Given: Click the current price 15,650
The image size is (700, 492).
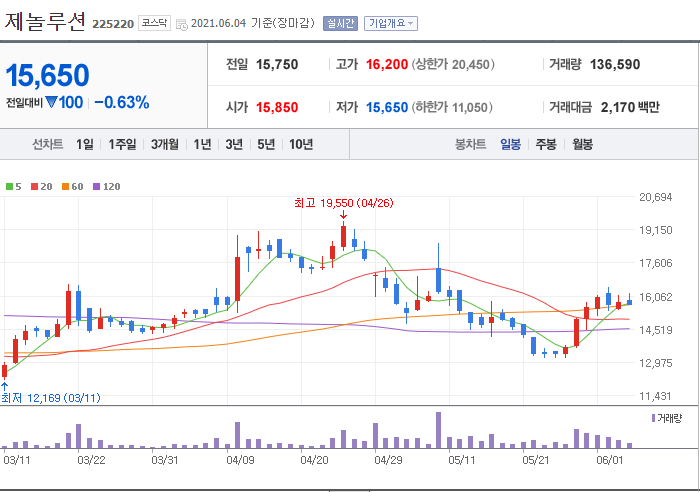Looking at the screenshot, I should click(47, 75).
